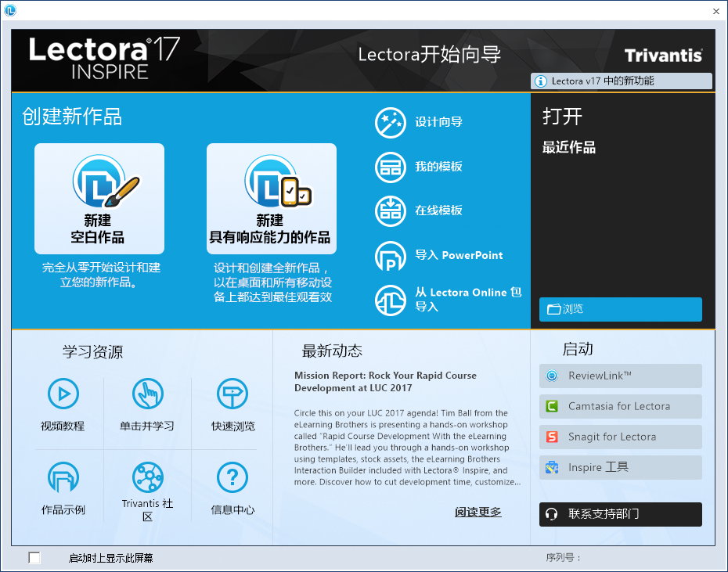Click the 设计向导 text label
The image size is (728, 572).
pos(438,122)
